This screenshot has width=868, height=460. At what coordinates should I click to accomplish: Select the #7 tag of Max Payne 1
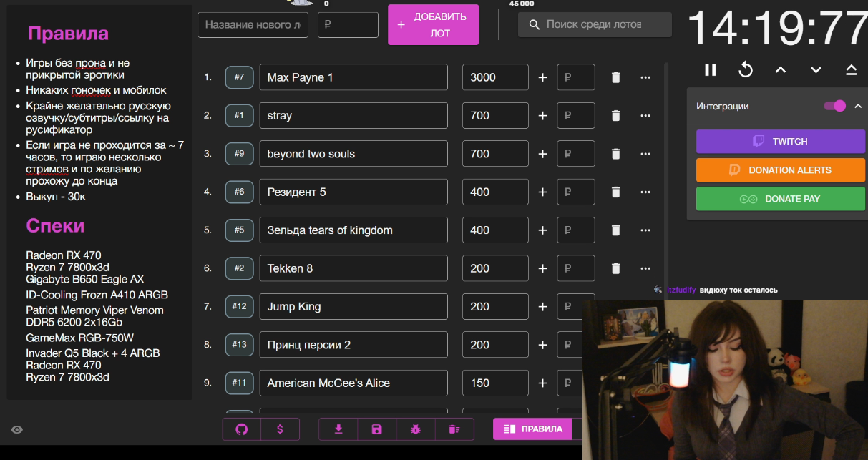pyautogui.click(x=239, y=77)
